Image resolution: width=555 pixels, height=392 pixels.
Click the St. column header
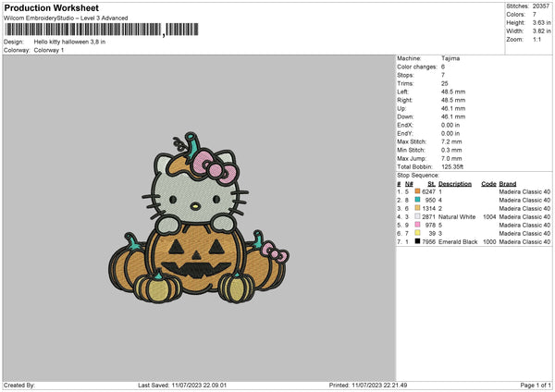[x=431, y=183]
